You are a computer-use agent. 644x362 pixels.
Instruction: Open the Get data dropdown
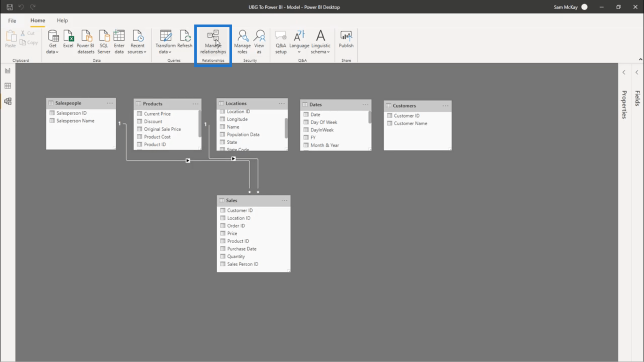click(x=53, y=42)
